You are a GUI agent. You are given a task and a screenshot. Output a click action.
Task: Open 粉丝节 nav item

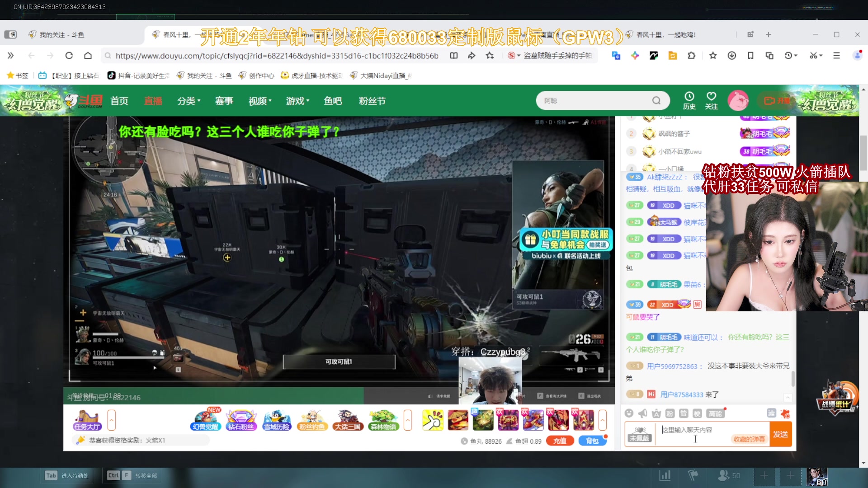[x=372, y=101]
